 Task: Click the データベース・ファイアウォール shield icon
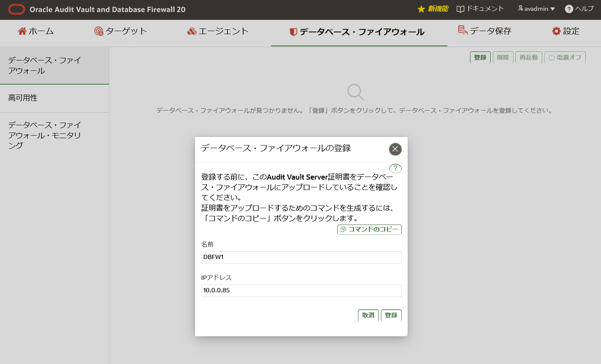click(293, 32)
